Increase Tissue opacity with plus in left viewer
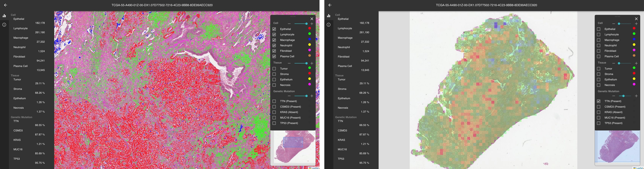This screenshot has height=169, width=644. point(312,63)
